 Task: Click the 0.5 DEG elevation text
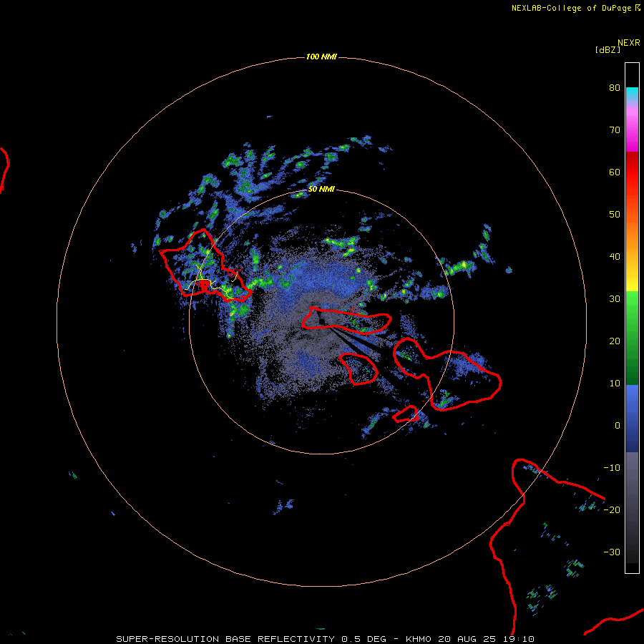pyautogui.click(x=364, y=639)
